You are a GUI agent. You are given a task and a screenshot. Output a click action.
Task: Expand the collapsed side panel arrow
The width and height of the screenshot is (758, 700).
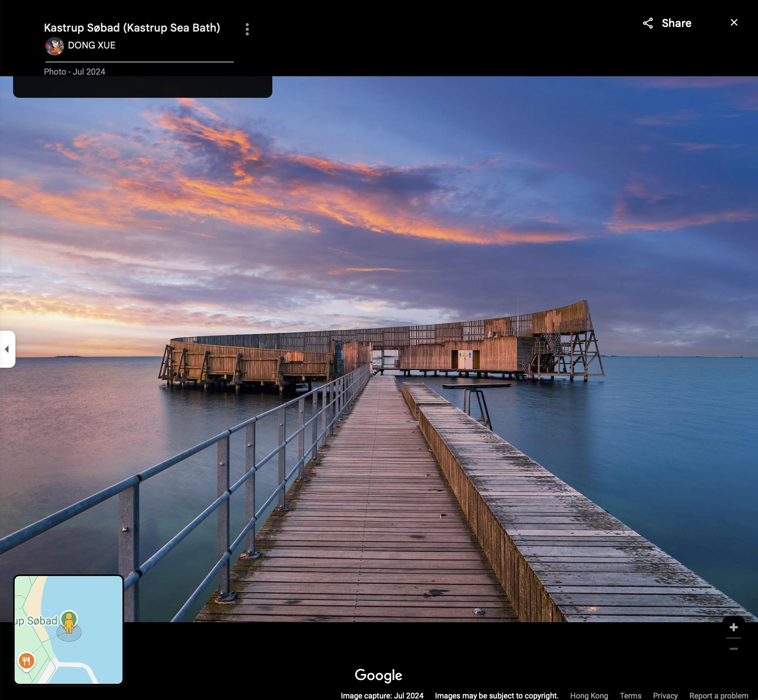[x=7, y=349]
